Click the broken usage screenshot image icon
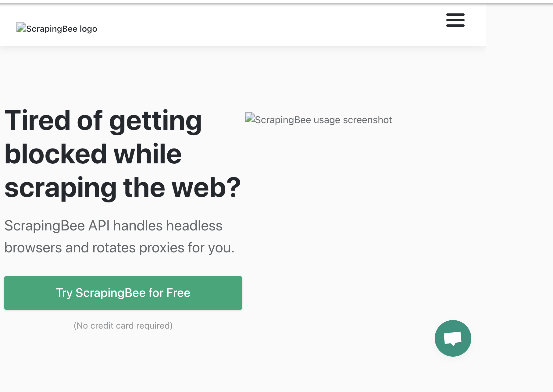This screenshot has height=392, width=553. (250, 117)
